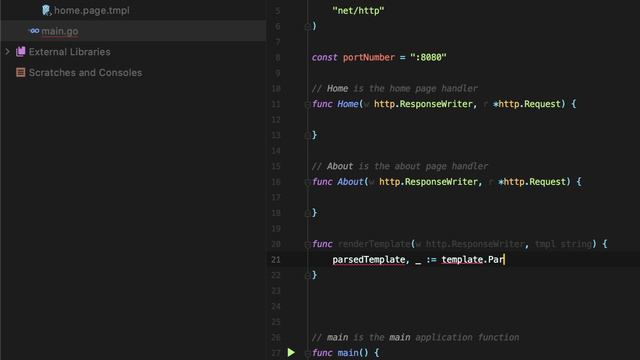Screen dimensions: 640x360
Task: Click the tmpl string parameter in renderTemplate
Action: [563, 244]
